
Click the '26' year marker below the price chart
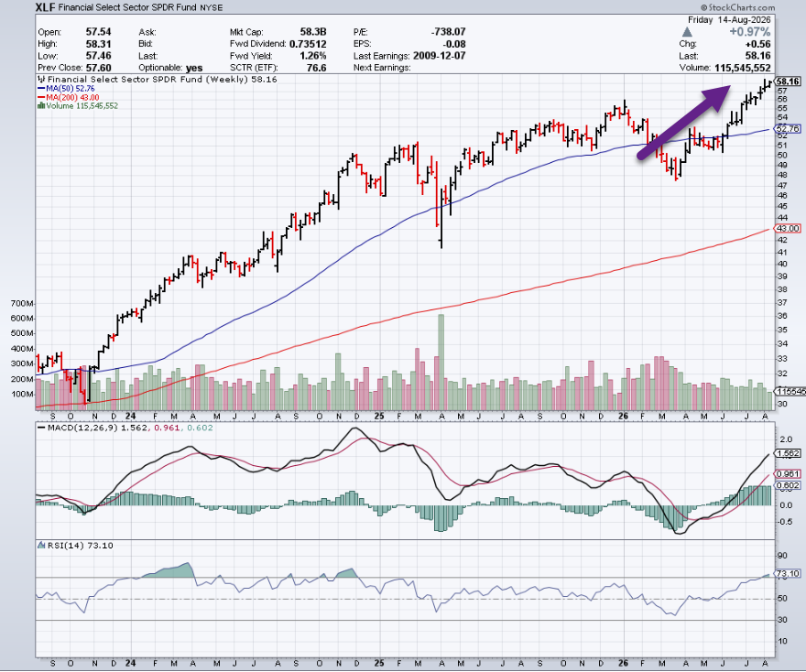(624, 417)
